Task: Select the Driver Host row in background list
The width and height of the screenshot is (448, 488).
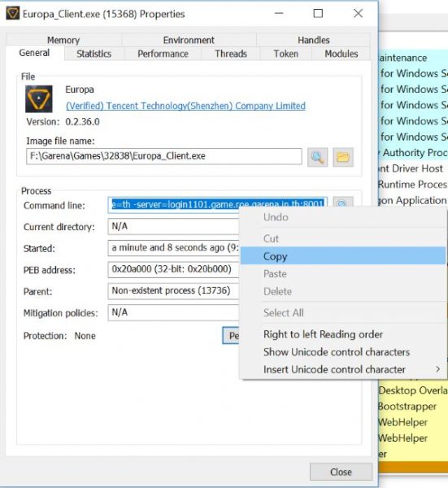Action: point(413,168)
